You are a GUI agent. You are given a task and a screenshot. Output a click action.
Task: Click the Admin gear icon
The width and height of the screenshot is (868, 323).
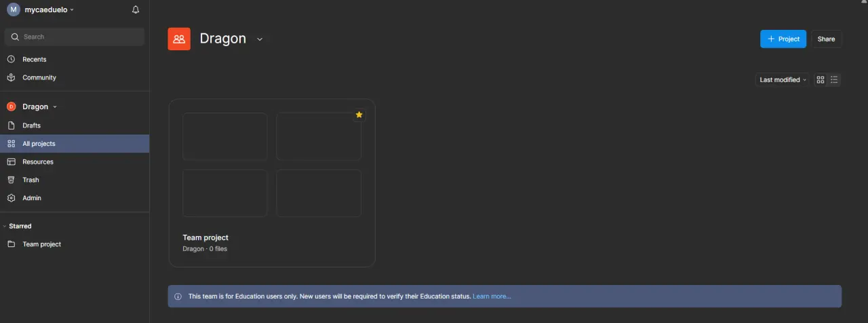click(11, 198)
